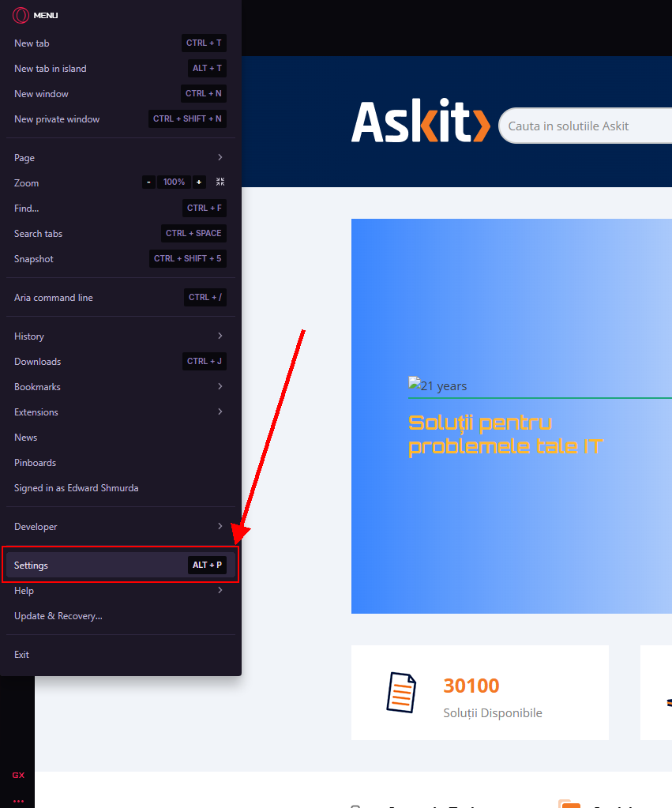This screenshot has height=808, width=672.
Task: Open the Extensions submenu
Action: click(x=120, y=412)
